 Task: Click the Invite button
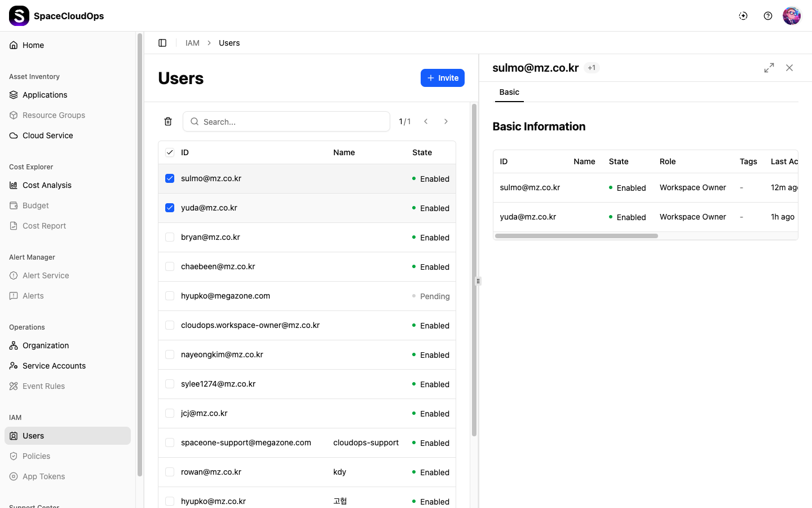(x=443, y=78)
